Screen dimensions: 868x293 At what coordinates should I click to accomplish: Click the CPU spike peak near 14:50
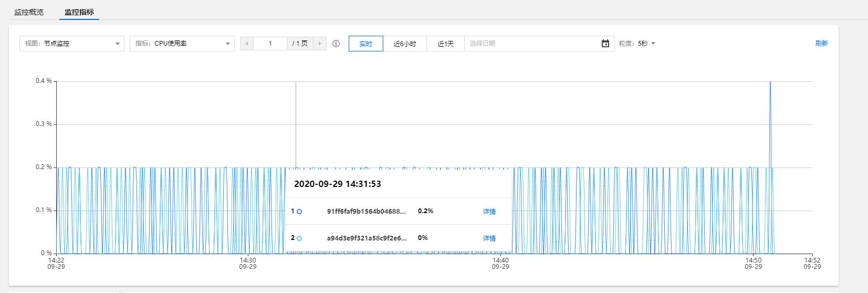(770, 82)
